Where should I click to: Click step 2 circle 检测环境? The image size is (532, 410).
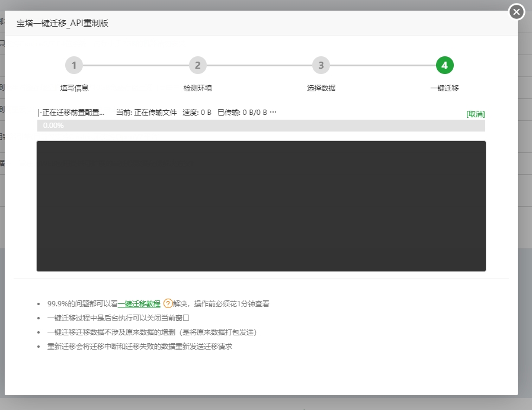197,65
